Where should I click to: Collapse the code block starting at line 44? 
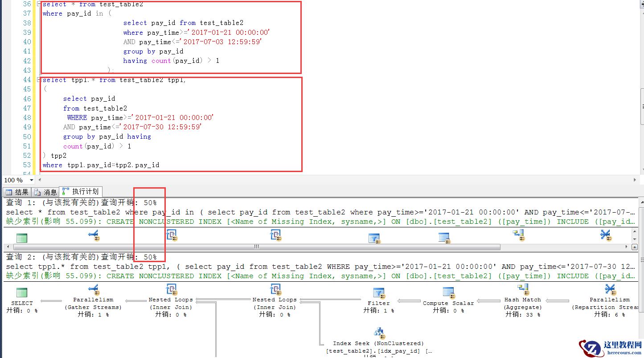click(x=39, y=80)
